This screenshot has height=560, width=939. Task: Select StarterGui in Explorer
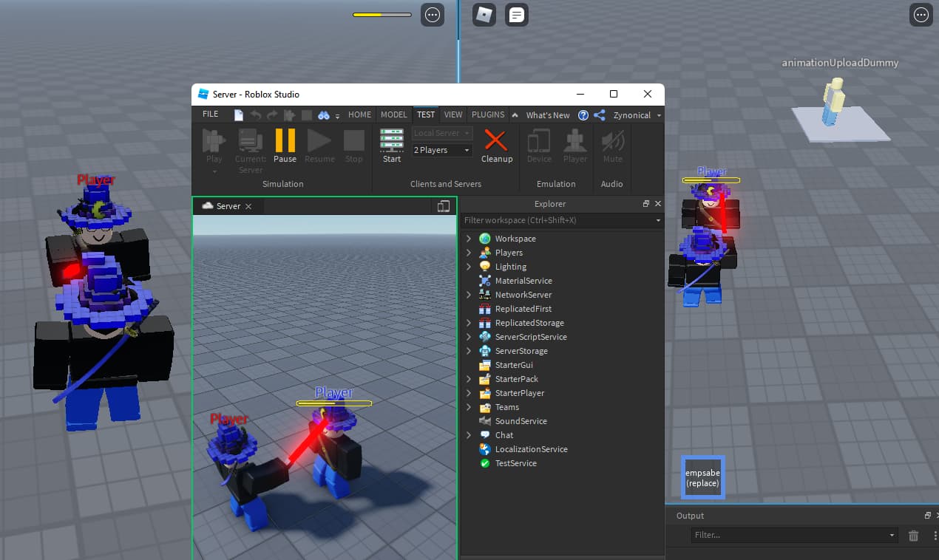(x=514, y=365)
